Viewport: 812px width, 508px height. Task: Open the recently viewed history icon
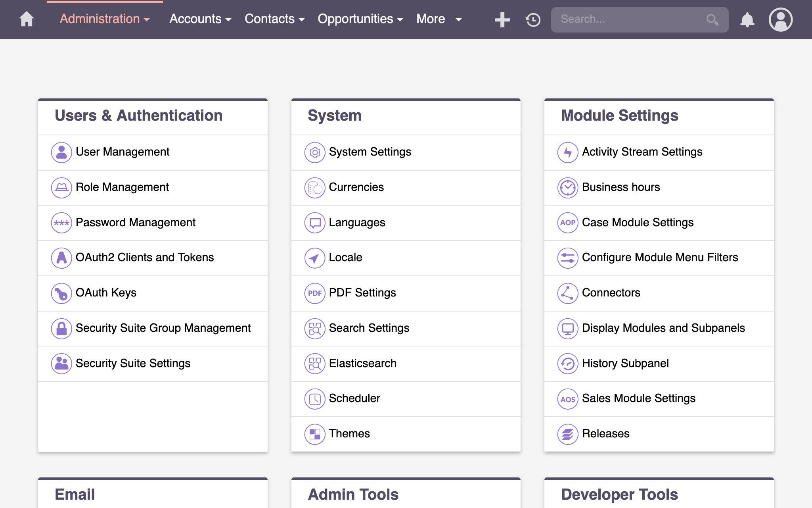533,19
